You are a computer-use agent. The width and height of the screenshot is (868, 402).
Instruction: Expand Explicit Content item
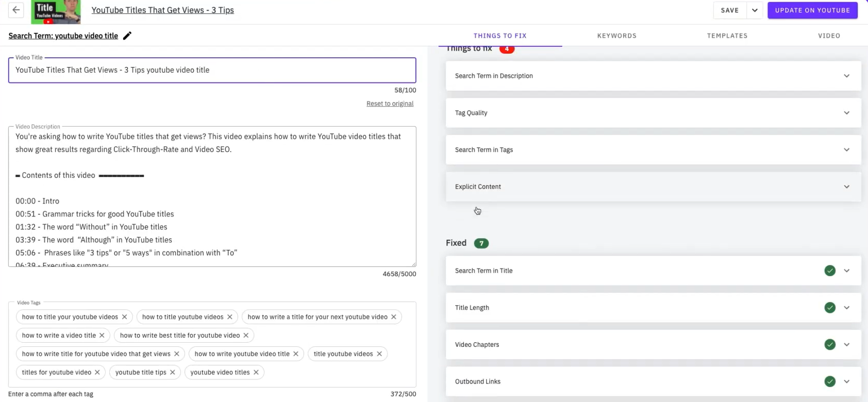pos(653,187)
